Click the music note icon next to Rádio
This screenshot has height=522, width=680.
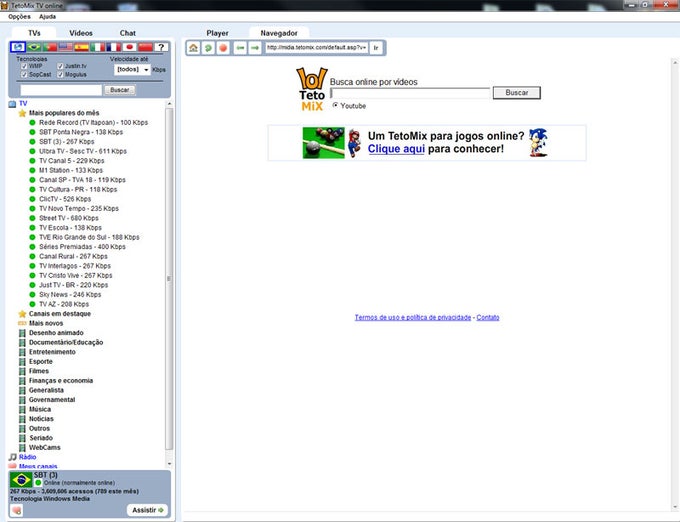coord(13,457)
